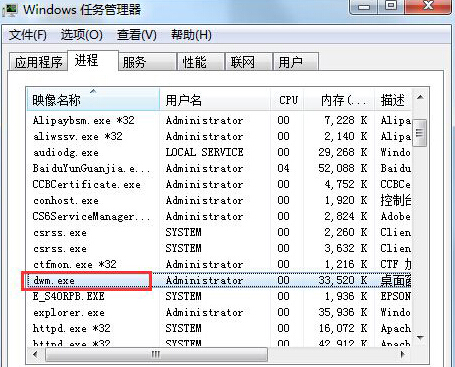Image resolution: width=455 pixels, height=367 pixels.
Task: Click the Adobe description cell
Action: 396,216
